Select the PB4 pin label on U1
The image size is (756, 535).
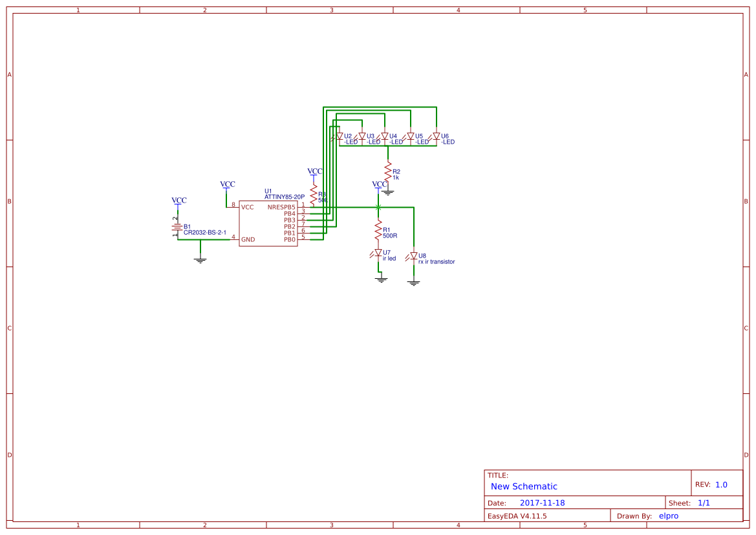(289, 213)
